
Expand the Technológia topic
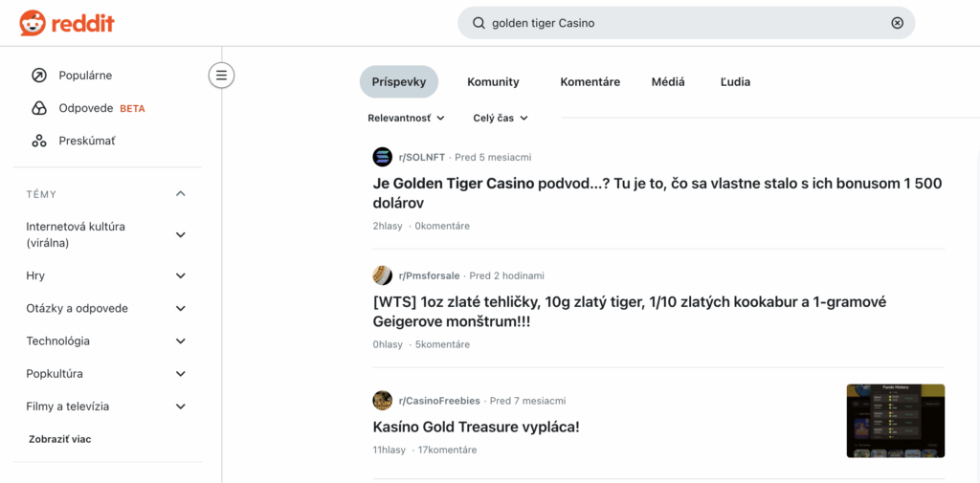click(181, 341)
